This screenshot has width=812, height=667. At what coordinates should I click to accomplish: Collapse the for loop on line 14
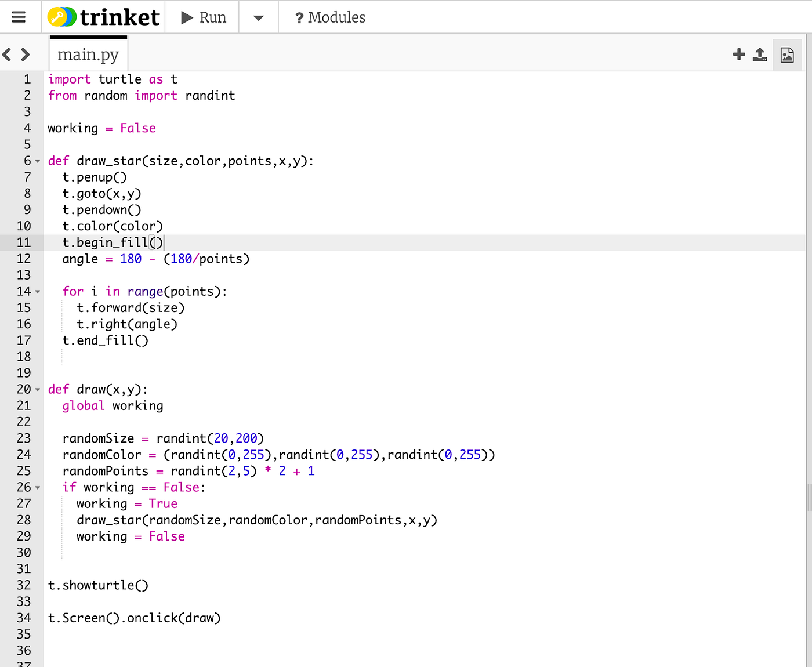37,291
